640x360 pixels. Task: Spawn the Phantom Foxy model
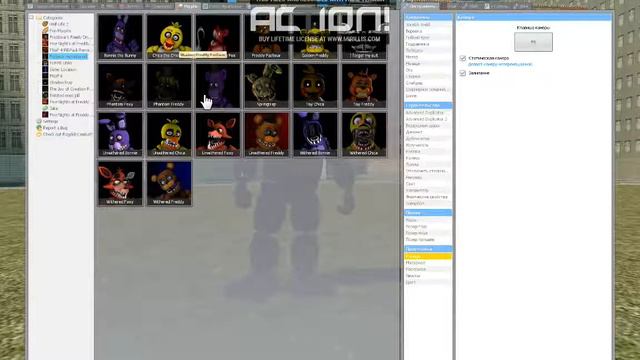(120, 85)
